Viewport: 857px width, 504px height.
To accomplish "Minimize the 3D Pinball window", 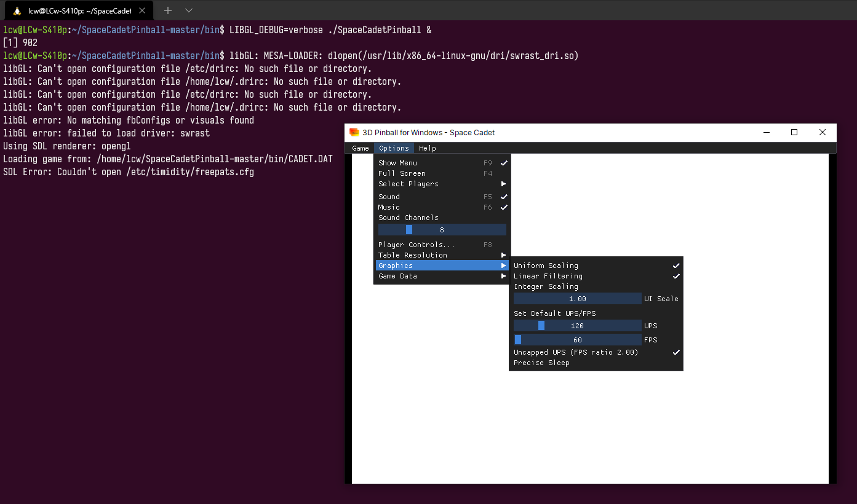I will [x=767, y=132].
